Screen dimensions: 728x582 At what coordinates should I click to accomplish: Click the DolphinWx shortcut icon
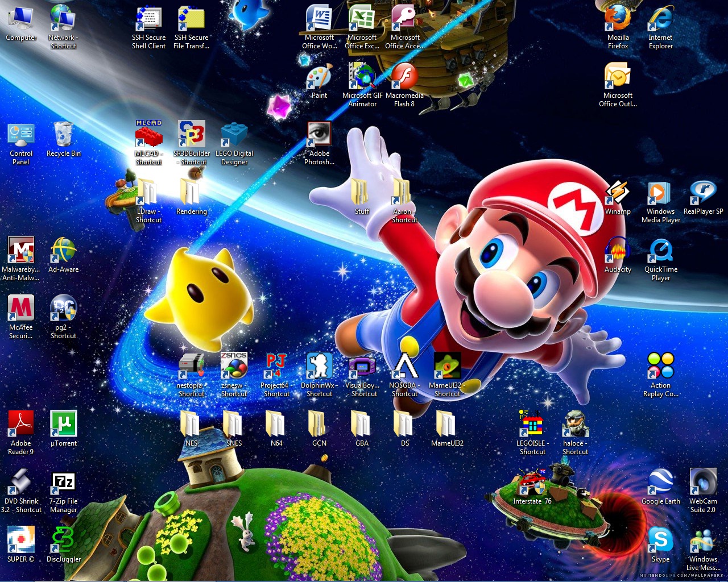(319, 367)
